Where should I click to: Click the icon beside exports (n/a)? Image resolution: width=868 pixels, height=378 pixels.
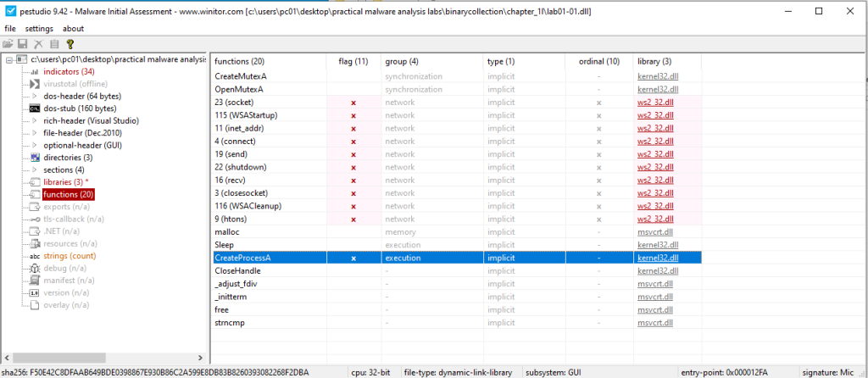(x=34, y=207)
